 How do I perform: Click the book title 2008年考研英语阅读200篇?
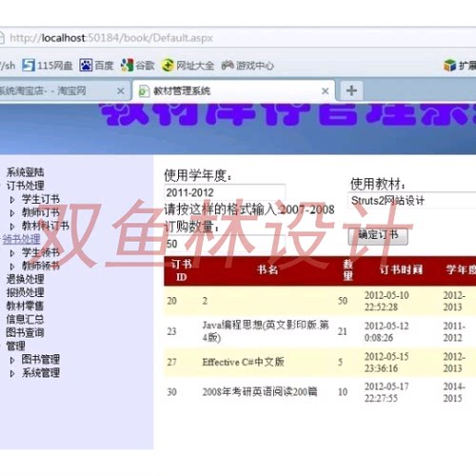[x=260, y=392]
